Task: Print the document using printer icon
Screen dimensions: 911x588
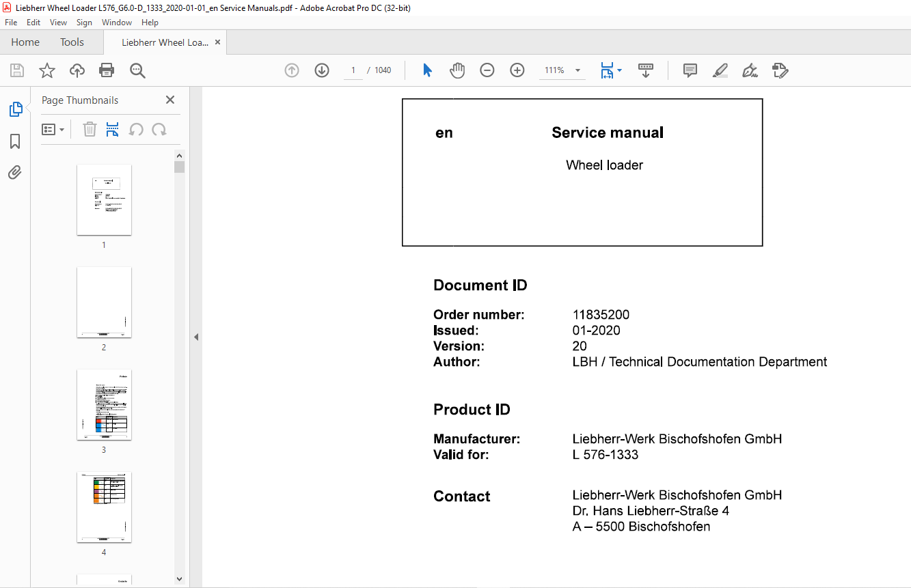Action: coord(107,70)
